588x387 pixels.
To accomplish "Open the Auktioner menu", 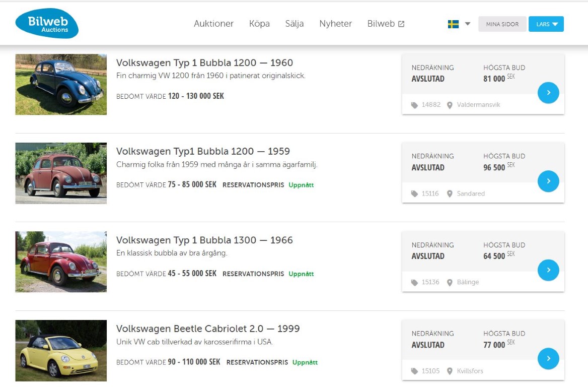I will (x=213, y=24).
